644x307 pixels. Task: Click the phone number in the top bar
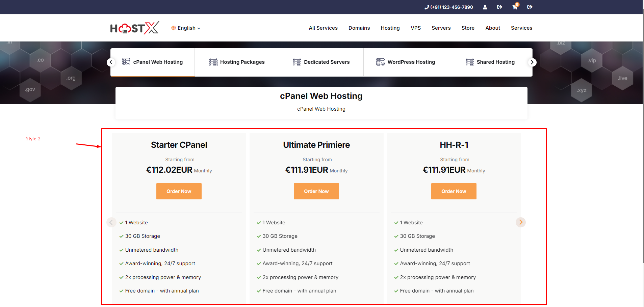pos(448,7)
